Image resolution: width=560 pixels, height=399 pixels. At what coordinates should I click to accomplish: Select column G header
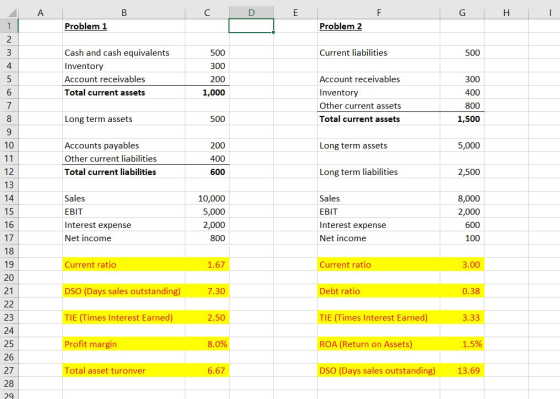click(x=462, y=13)
